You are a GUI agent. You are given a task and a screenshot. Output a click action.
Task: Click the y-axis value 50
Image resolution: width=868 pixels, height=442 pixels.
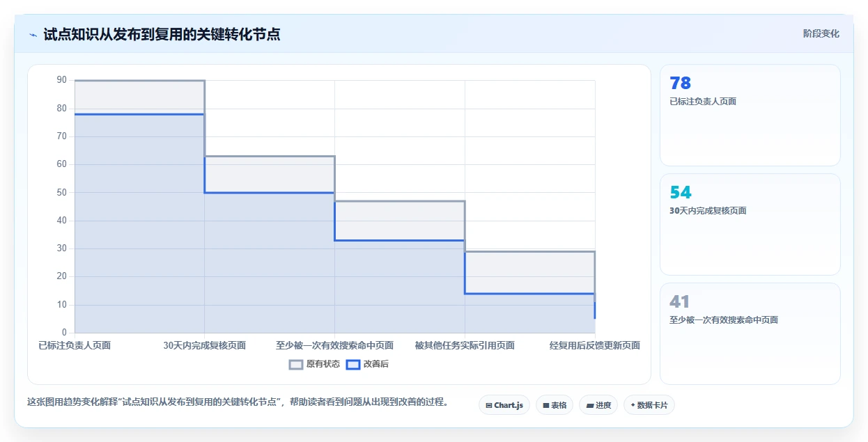click(x=61, y=192)
